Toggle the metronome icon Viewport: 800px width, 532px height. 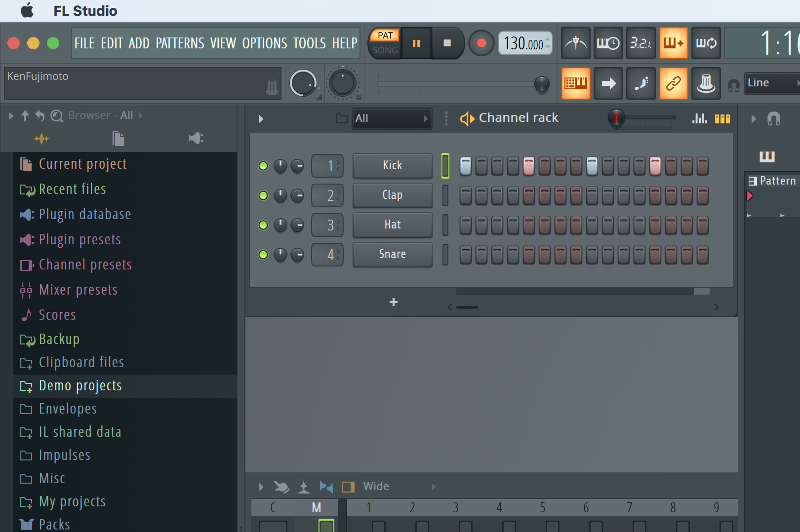pos(576,43)
